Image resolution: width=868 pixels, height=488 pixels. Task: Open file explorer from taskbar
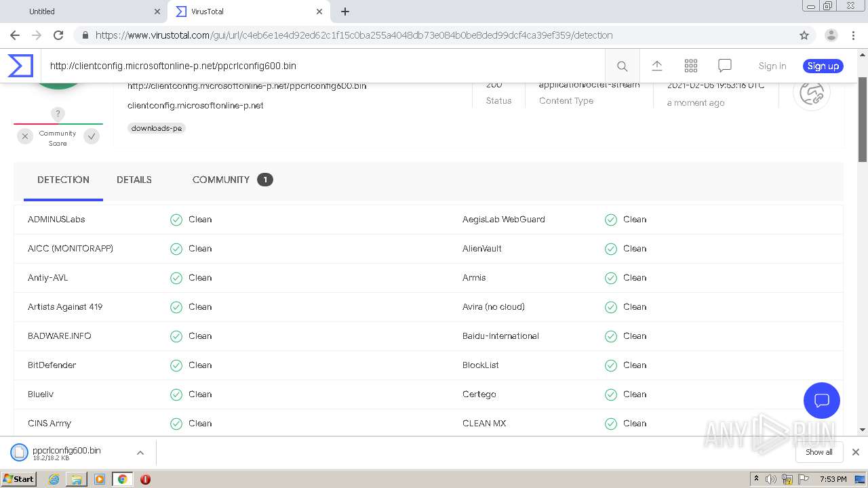pos(76,479)
